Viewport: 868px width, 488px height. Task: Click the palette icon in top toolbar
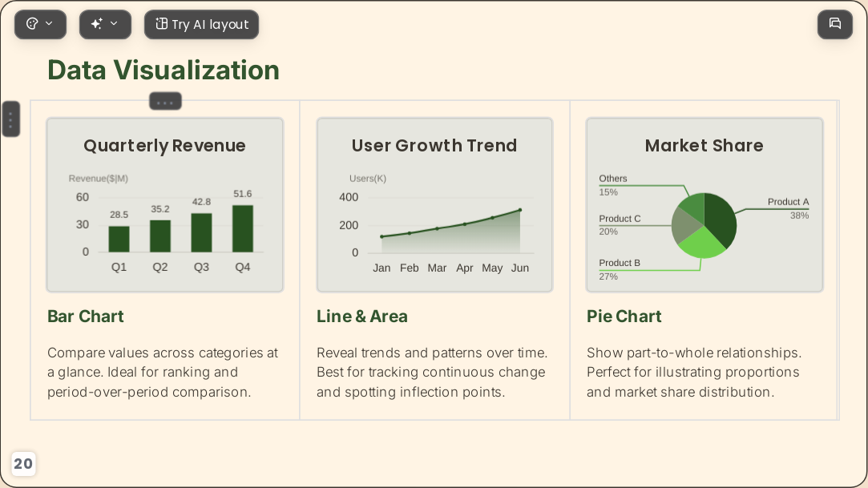(32, 24)
